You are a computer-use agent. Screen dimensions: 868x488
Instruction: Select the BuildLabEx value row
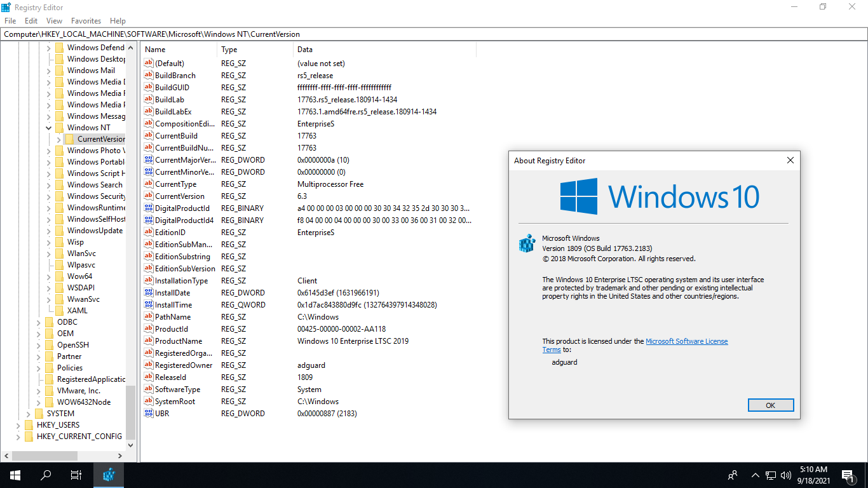pyautogui.click(x=309, y=112)
